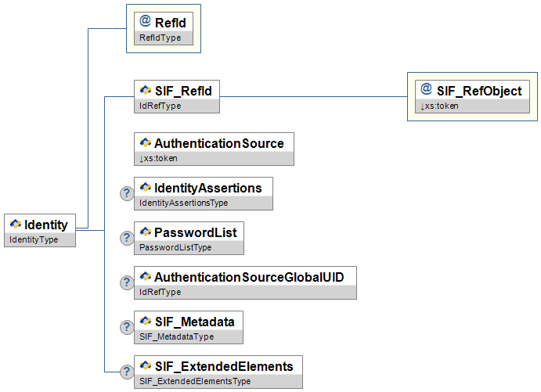Click the question mark beside IdentityAssertions

pyautogui.click(x=125, y=193)
